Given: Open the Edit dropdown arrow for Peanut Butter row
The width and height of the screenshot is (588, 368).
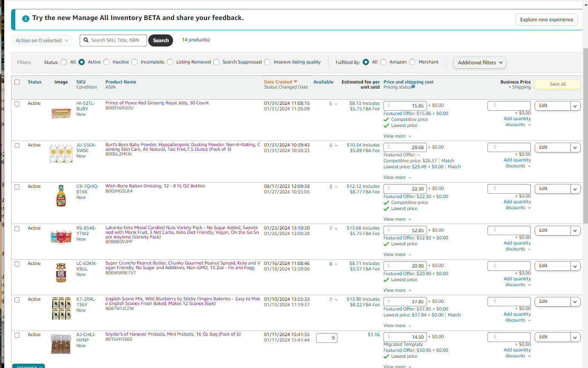Looking at the screenshot, I should (x=576, y=266).
